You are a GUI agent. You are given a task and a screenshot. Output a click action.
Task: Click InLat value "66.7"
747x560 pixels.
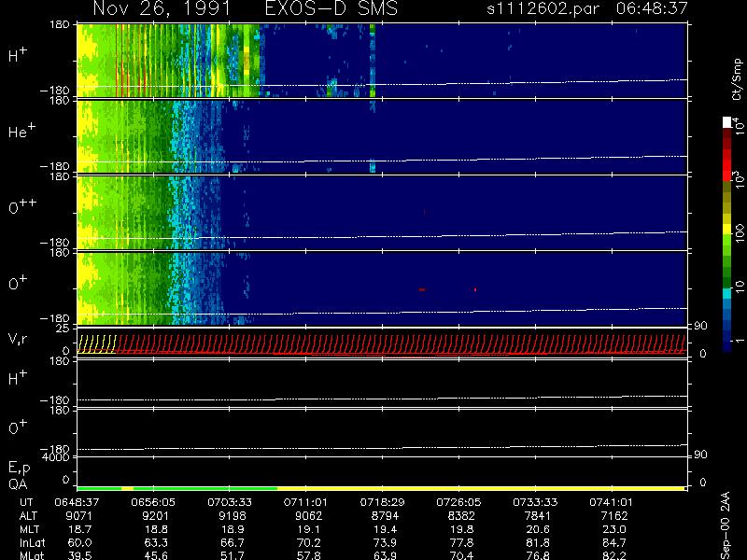pos(232,542)
